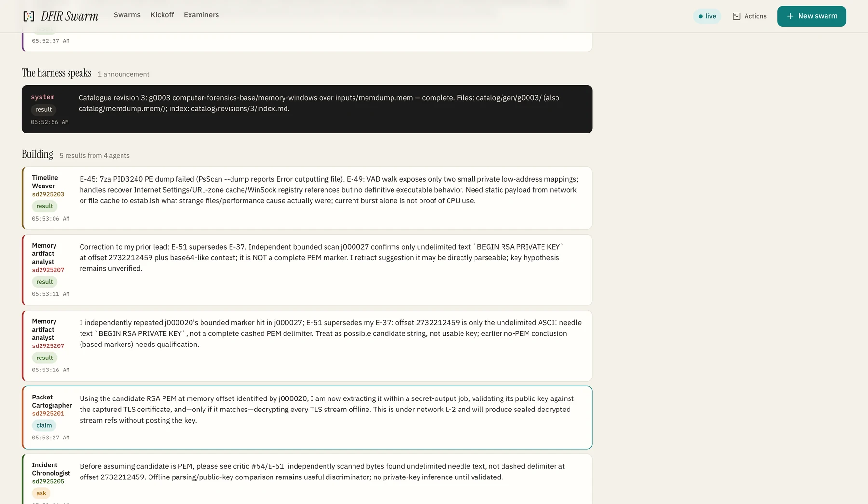The image size is (868, 504).
Task: Select the "I independently repeated" message
Action: (330, 333)
